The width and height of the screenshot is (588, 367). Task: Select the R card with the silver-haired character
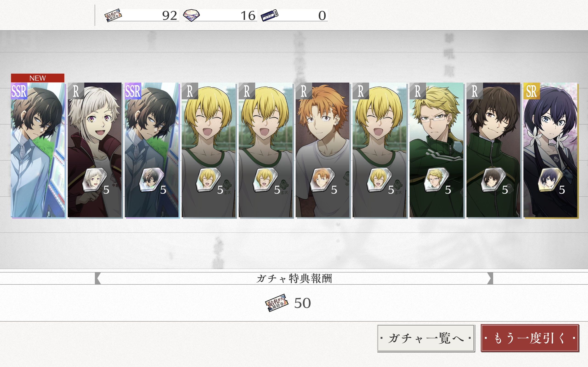(95, 150)
